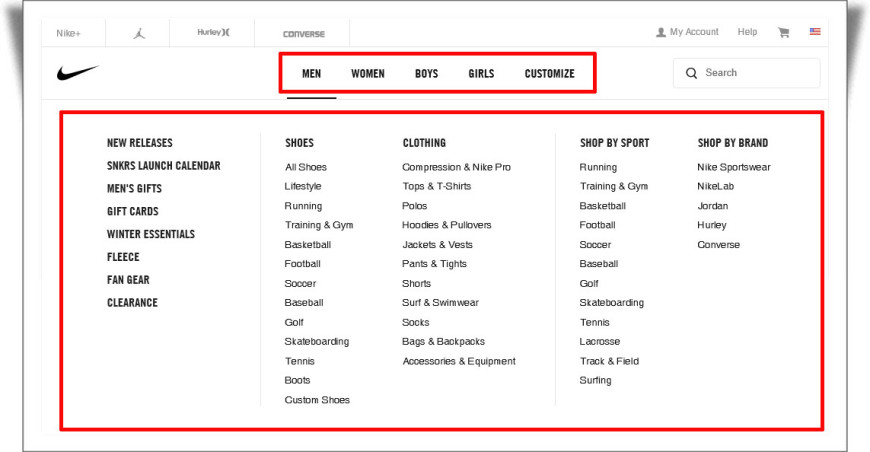Choose Running under Shoes
This screenshot has width=870, height=452.
tap(303, 206)
